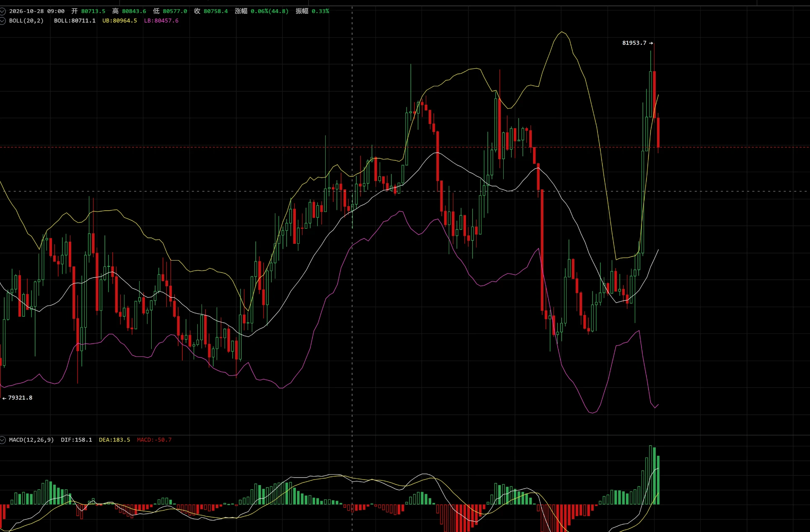The image size is (810, 532).
Task: Click the high price value 80843.6
Action: (134, 11)
